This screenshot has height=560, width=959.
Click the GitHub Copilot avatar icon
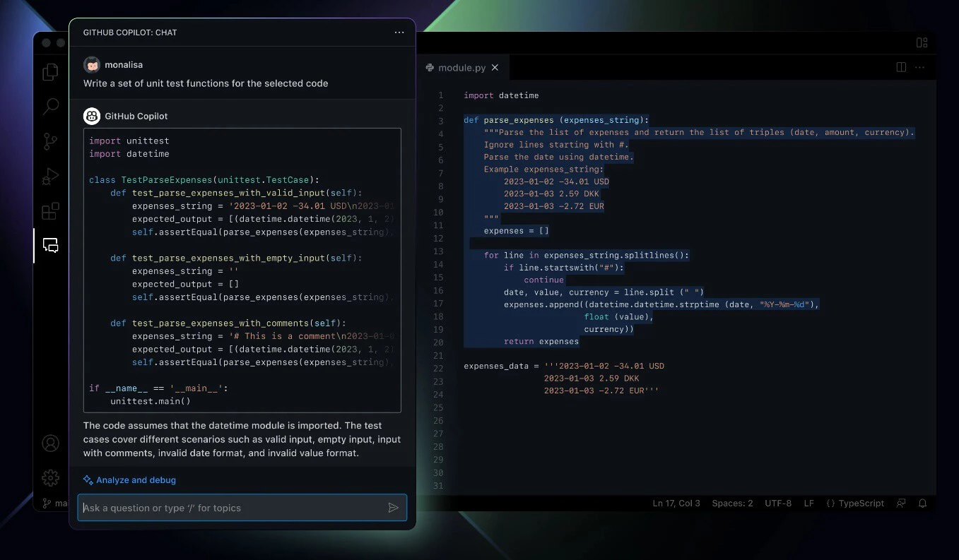[x=91, y=116]
